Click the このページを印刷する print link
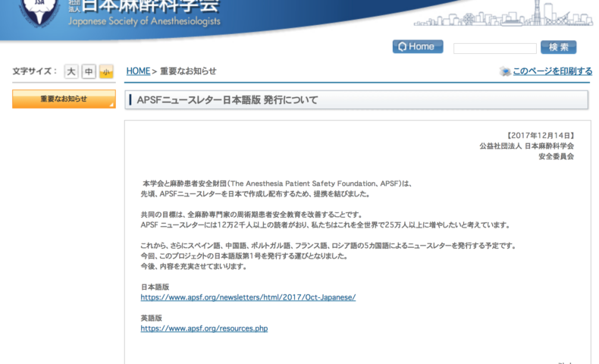The image size is (599, 364). (553, 71)
